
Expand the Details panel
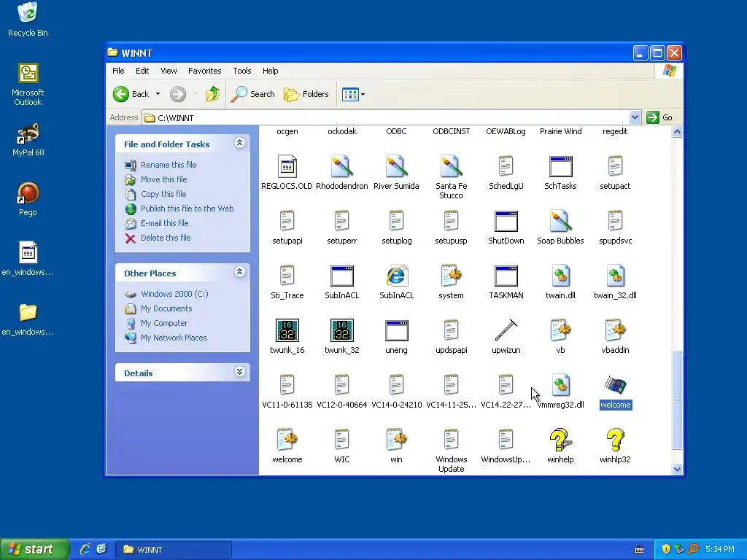(239, 372)
